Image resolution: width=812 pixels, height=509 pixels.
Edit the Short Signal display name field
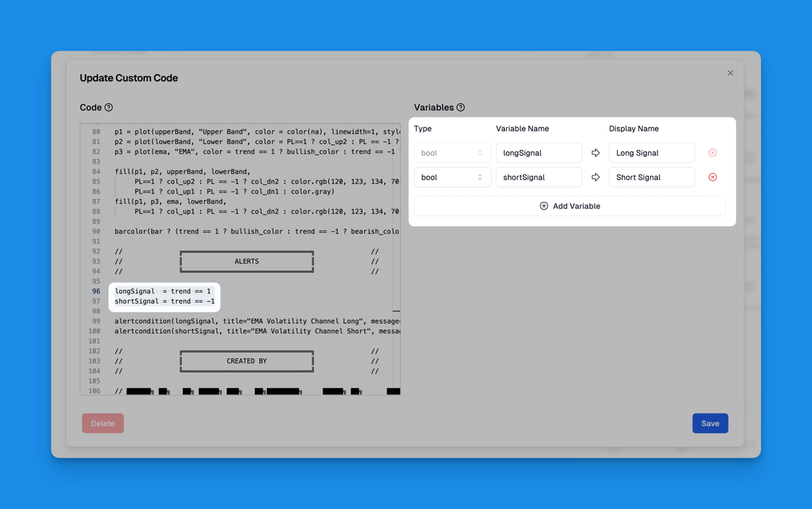652,178
